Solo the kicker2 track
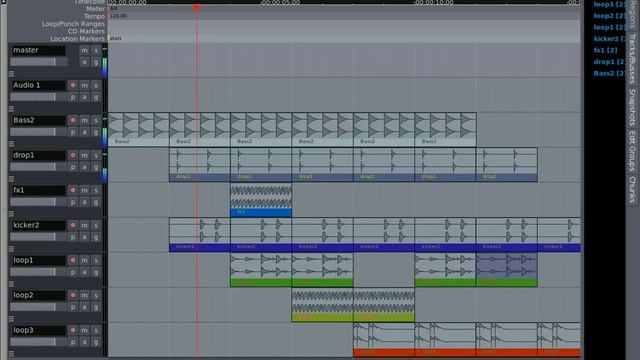Image resolution: width=640 pixels, height=360 pixels. coord(96,225)
